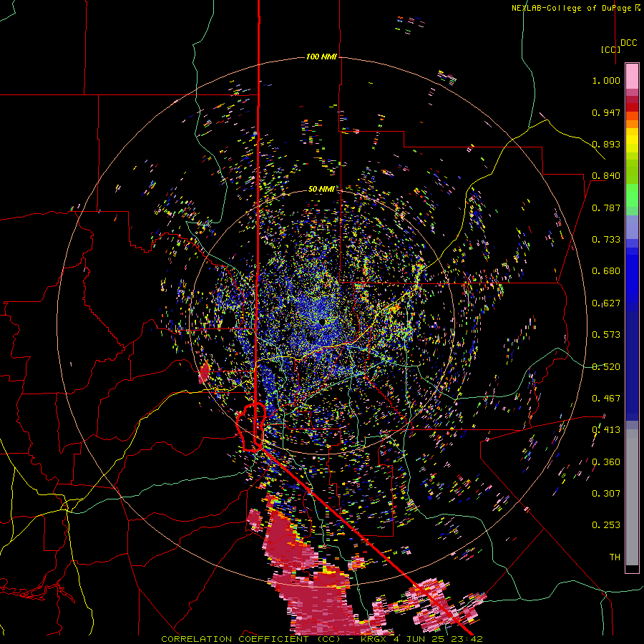Click the 0.307 legend value
The height and width of the screenshot is (644, 644).
pos(606,493)
